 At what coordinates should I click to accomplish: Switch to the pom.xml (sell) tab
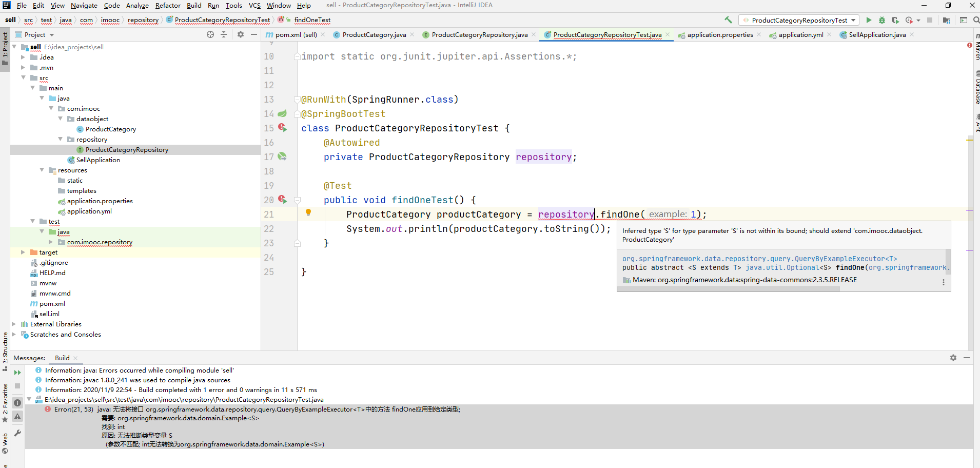(x=296, y=34)
